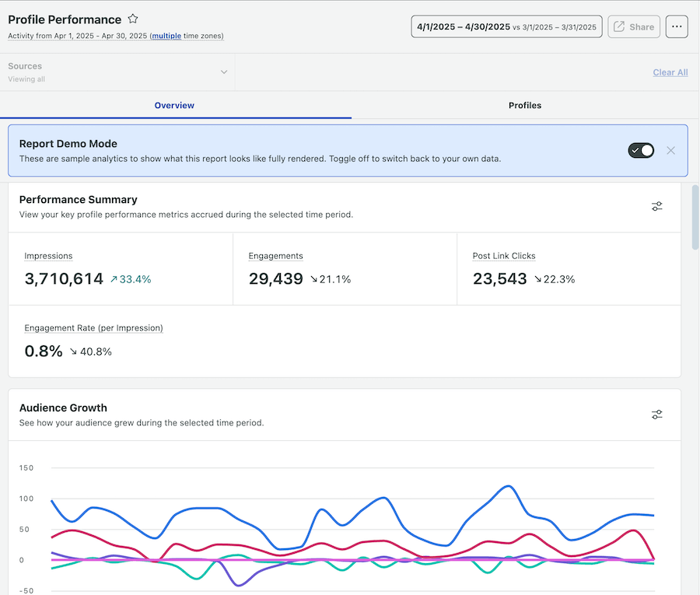The width and height of the screenshot is (700, 595).
Task: Switch to the Profiles tab
Action: tap(525, 105)
